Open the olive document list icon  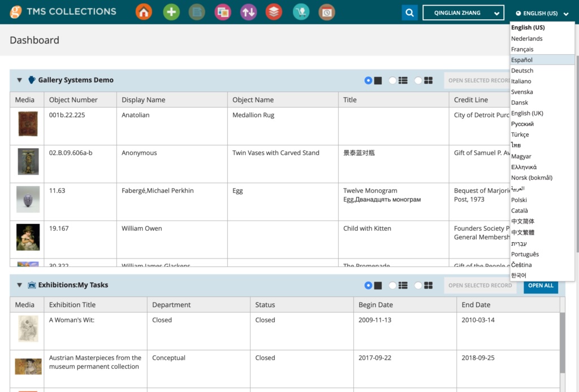coord(197,12)
